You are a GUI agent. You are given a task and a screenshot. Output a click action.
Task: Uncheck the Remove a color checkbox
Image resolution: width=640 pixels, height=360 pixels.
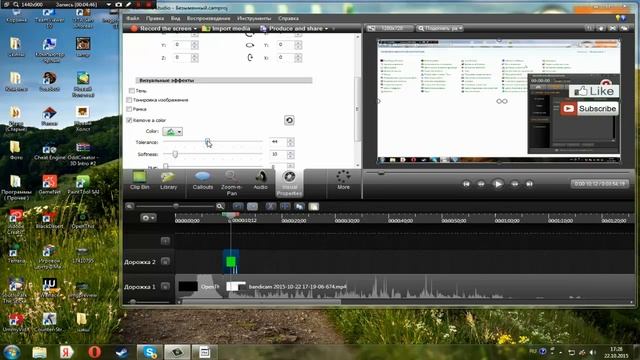[129, 120]
